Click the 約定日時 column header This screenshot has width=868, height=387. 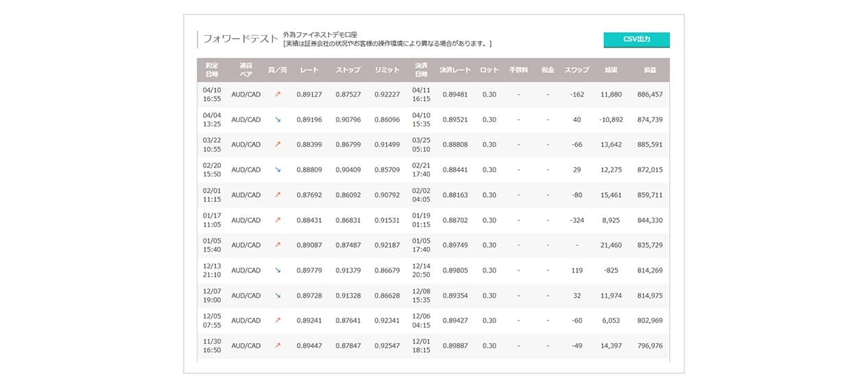coord(212,70)
